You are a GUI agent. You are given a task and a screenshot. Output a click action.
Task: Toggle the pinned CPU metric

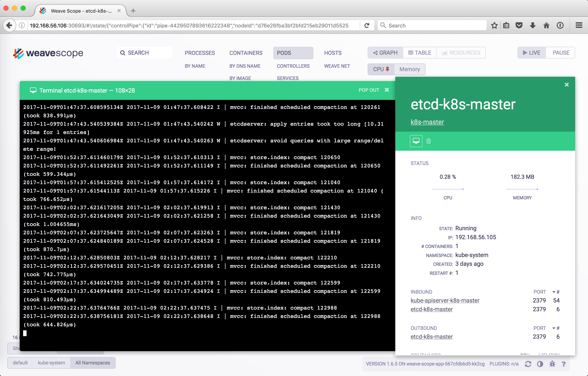tap(381, 69)
